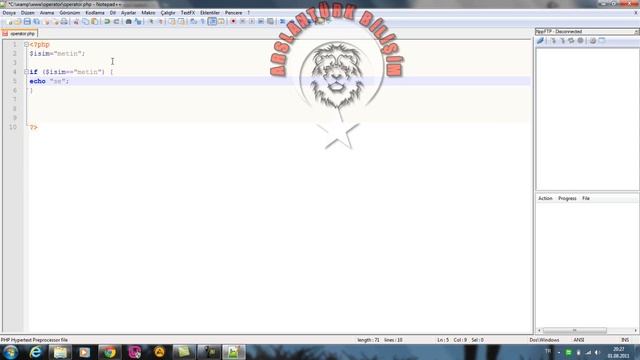Click the macro Playback icon
The image size is (640, 360).
[x=252, y=21]
